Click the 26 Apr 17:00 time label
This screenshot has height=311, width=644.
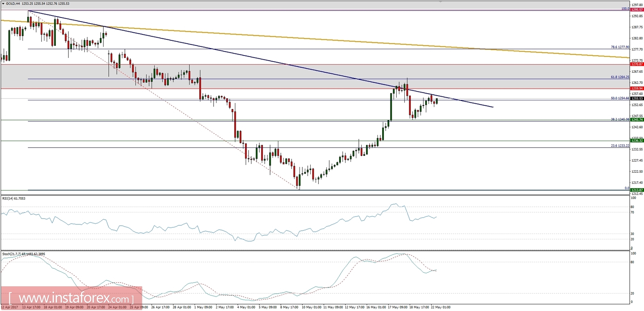tap(160, 307)
